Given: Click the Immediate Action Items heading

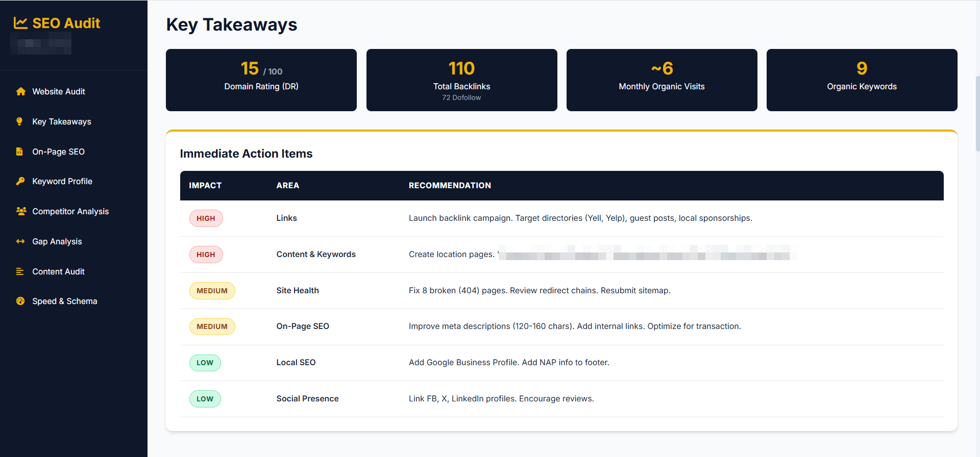Looking at the screenshot, I should 246,154.
